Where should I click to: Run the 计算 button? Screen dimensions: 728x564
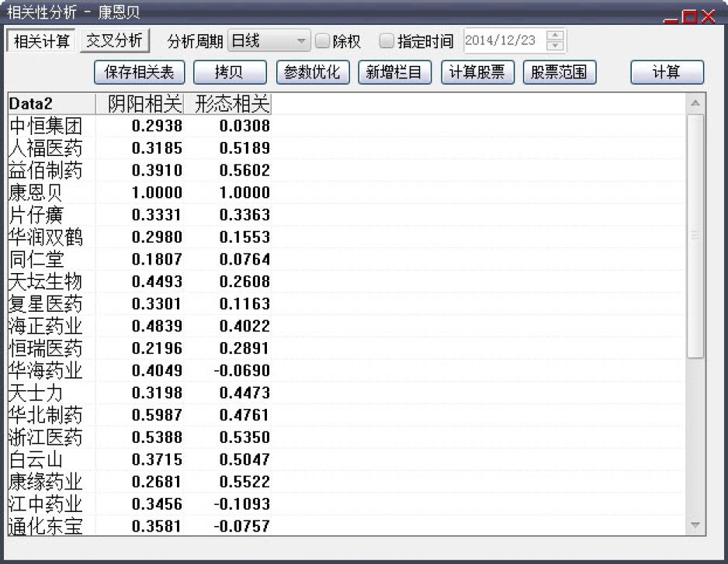coord(667,72)
